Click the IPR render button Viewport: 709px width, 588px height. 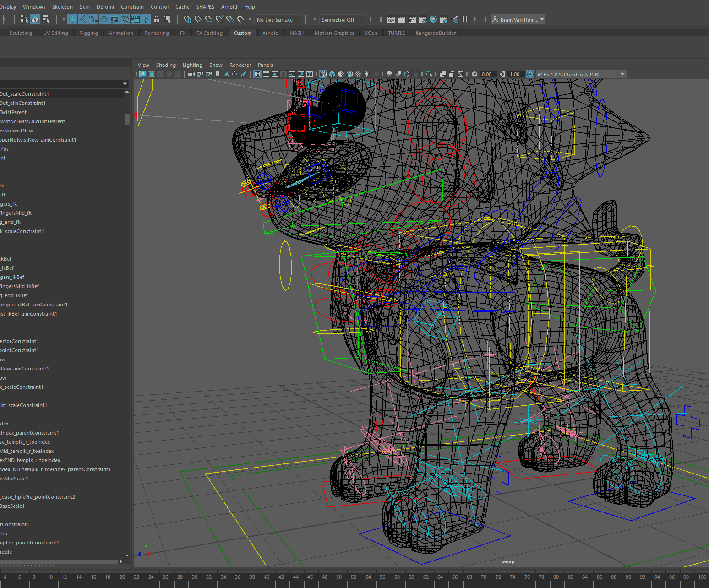412,19
